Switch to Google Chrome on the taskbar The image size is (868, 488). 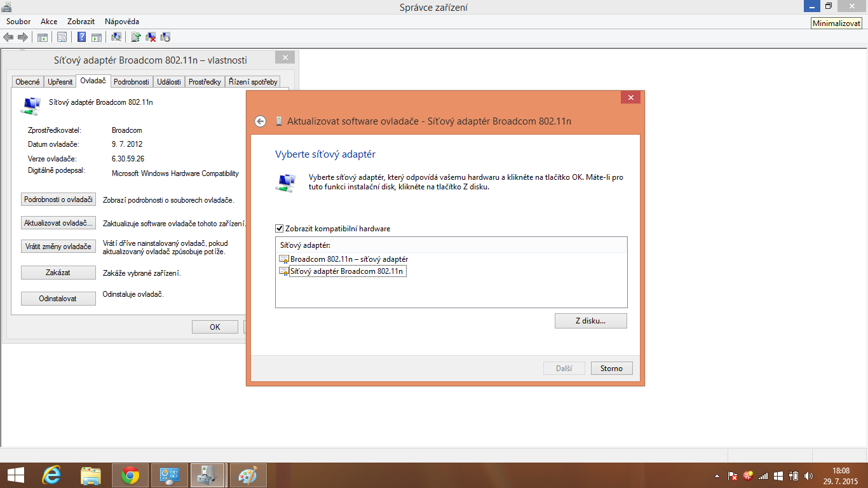[130, 475]
